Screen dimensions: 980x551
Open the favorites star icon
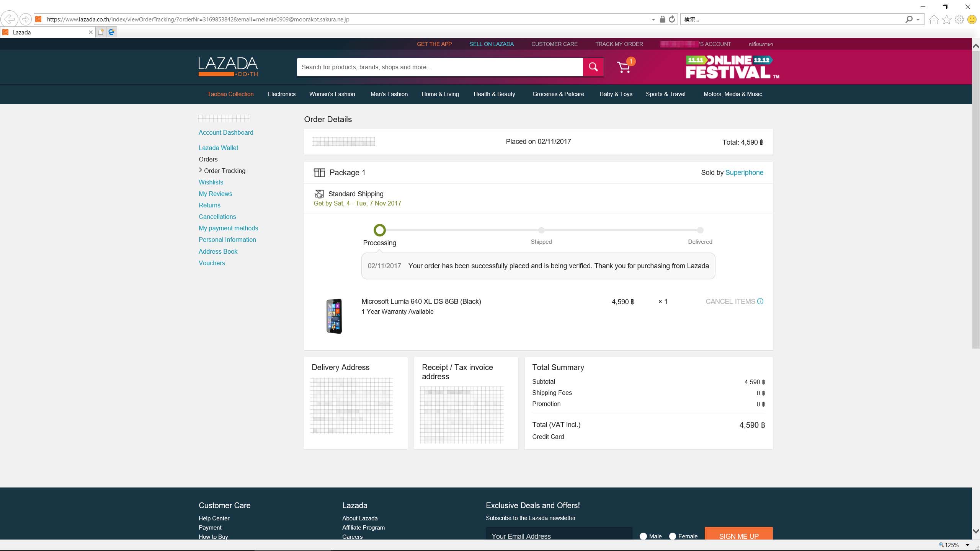tap(947, 19)
